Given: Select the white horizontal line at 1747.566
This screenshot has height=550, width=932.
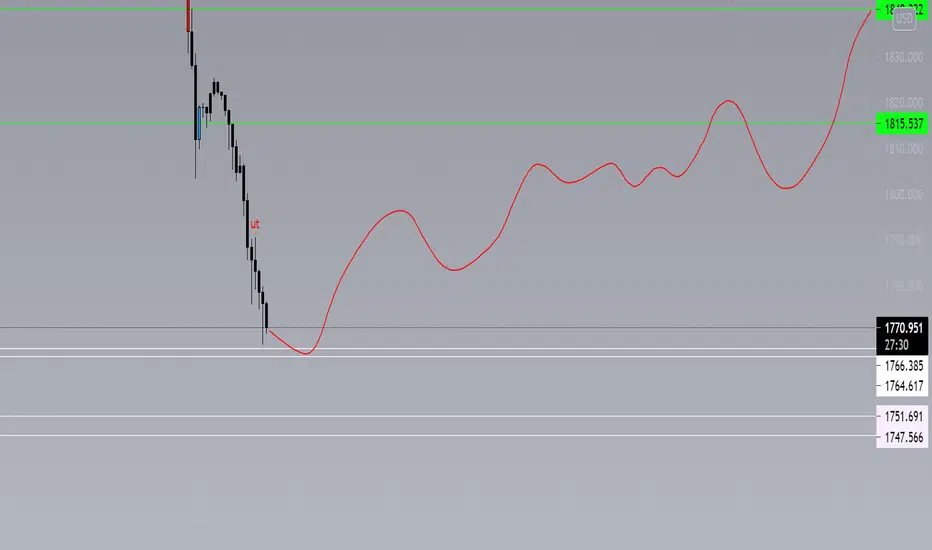Looking at the screenshot, I should point(438,436).
